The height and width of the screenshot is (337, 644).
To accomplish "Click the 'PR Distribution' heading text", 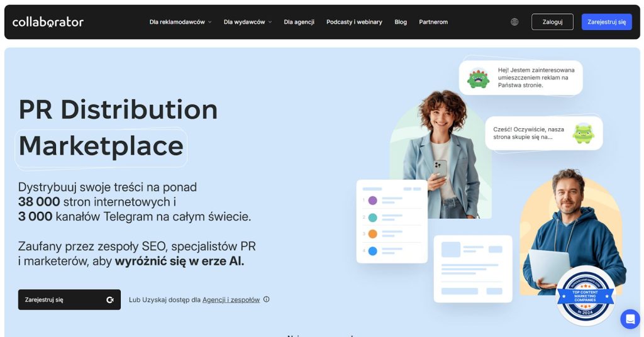I will coord(118,109).
